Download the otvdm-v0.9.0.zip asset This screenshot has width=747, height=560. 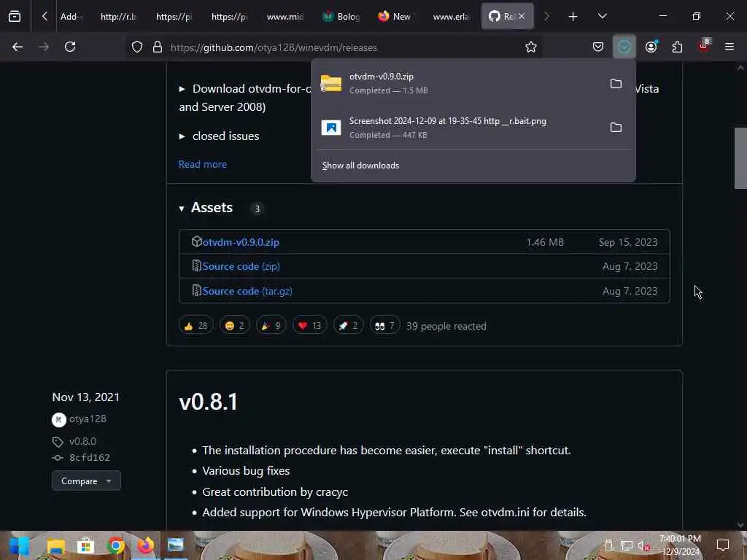tap(241, 242)
